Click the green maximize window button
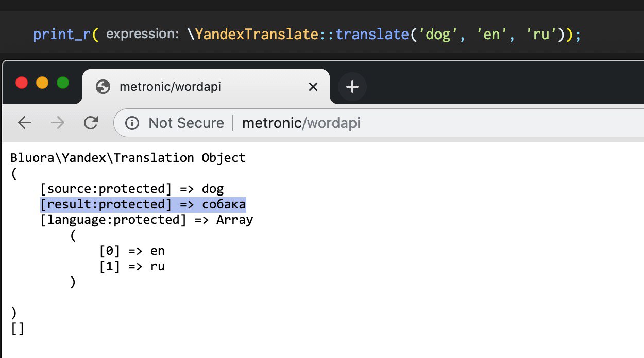The height and width of the screenshot is (358, 644). point(63,83)
